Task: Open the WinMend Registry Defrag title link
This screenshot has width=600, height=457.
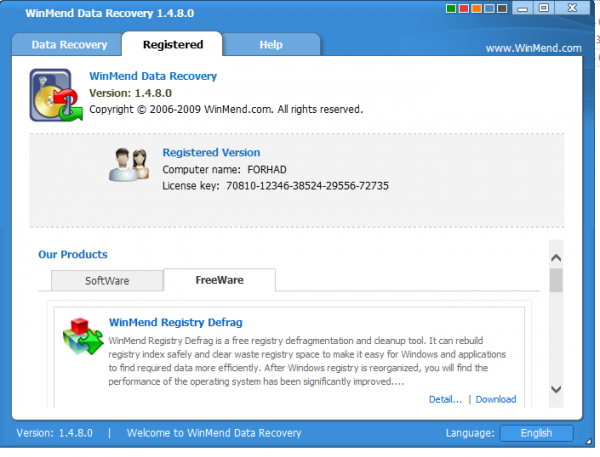Action: pyautogui.click(x=176, y=322)
